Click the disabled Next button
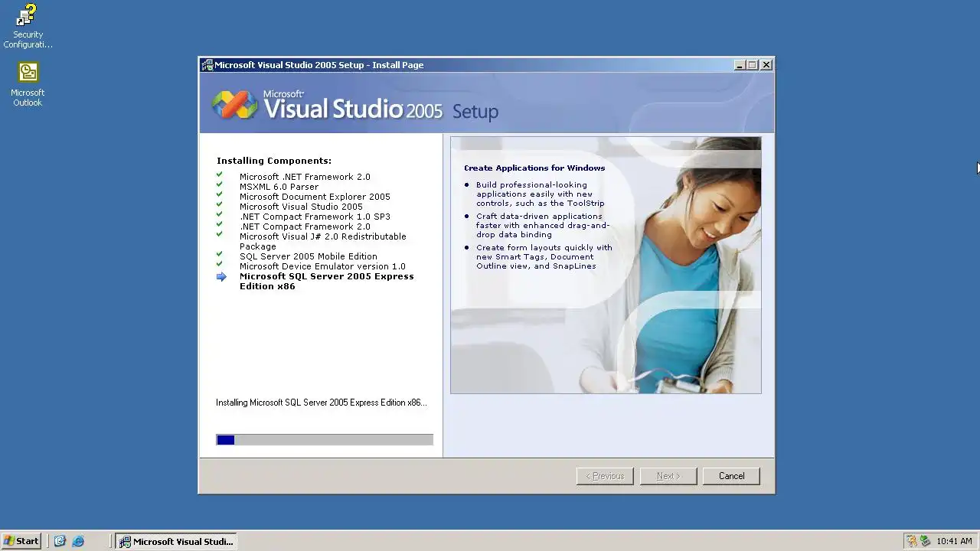The width and height of the screenshot is (980, 551). tap(668, 476)
